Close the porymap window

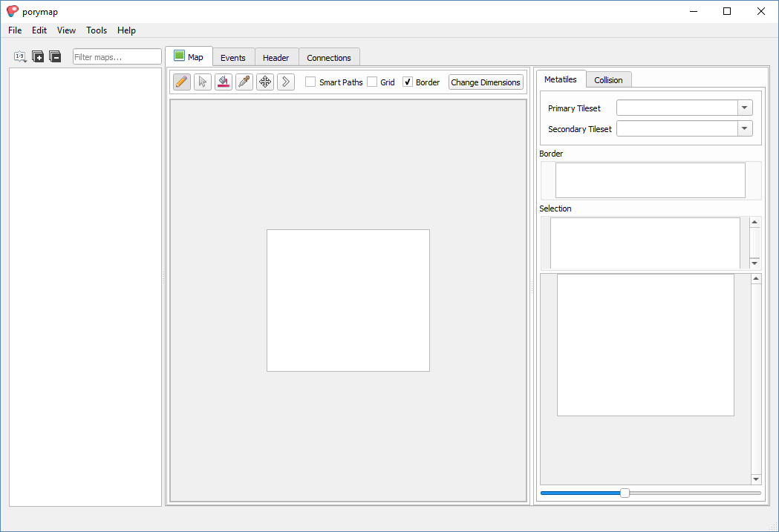[x=760, y=11]
